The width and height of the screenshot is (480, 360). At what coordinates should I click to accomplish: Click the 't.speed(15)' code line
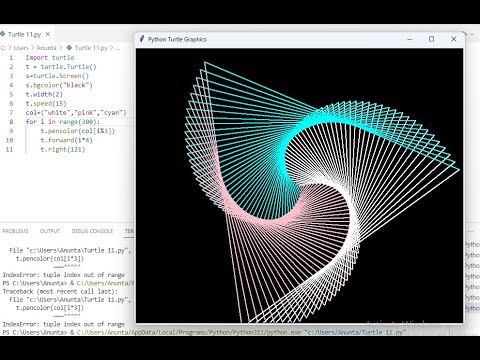[x=46, y=103]
